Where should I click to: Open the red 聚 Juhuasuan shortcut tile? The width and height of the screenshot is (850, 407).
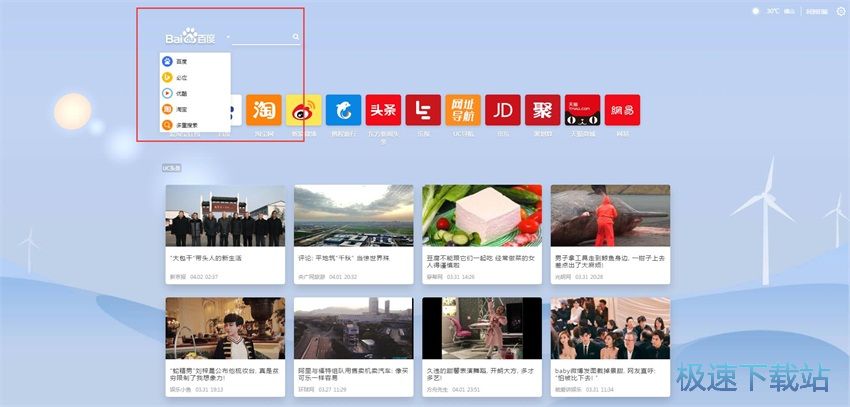point(543,110)
